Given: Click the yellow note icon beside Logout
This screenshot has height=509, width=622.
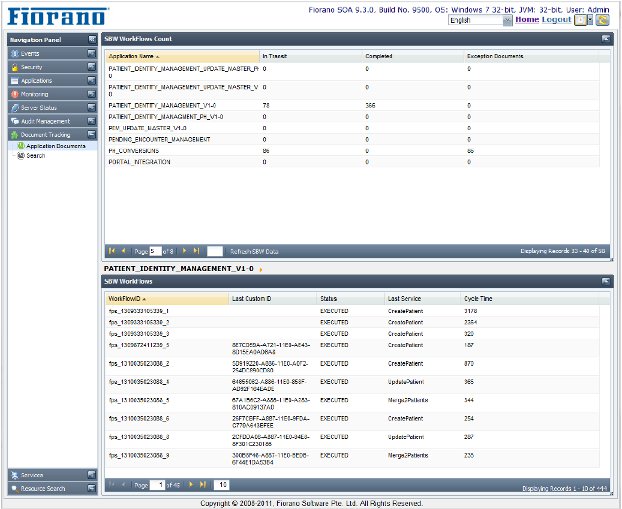Looking at the screenshot, I should coord(580,20).
